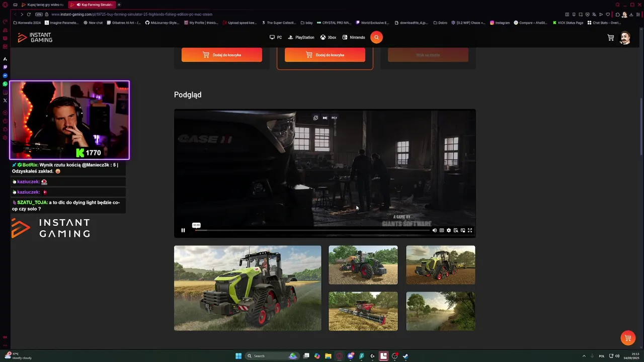This screenshot has height=362, width=644.
Task: Open WhatsApp in the browser sidebar
Action: coord(5,83)
